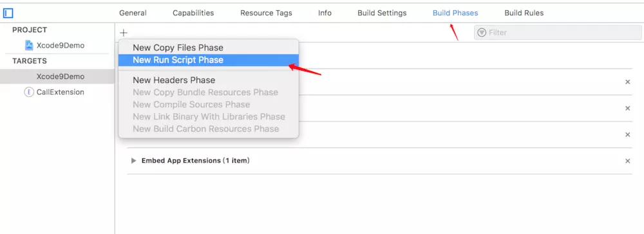The height and width of the screenshot is (234, 644).
Task: Expand the Embed App Extensions disclosure triangle
Action: (133, 161)
